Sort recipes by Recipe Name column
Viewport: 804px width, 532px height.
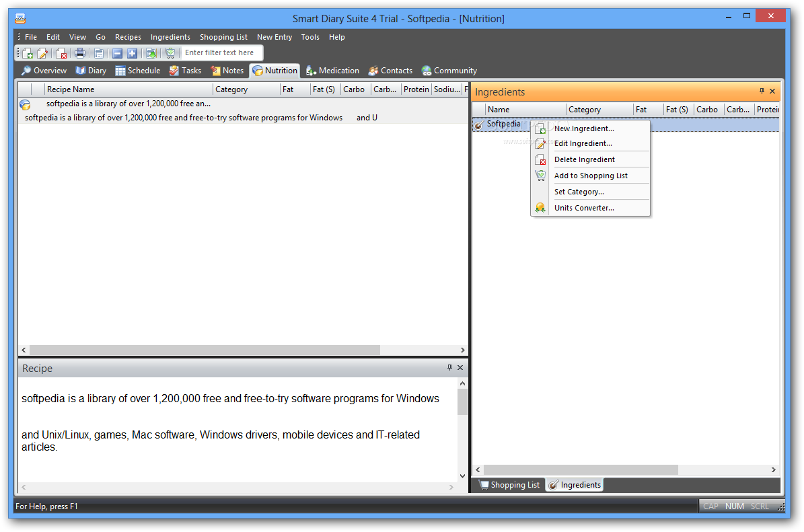click(x=129, y=89)
